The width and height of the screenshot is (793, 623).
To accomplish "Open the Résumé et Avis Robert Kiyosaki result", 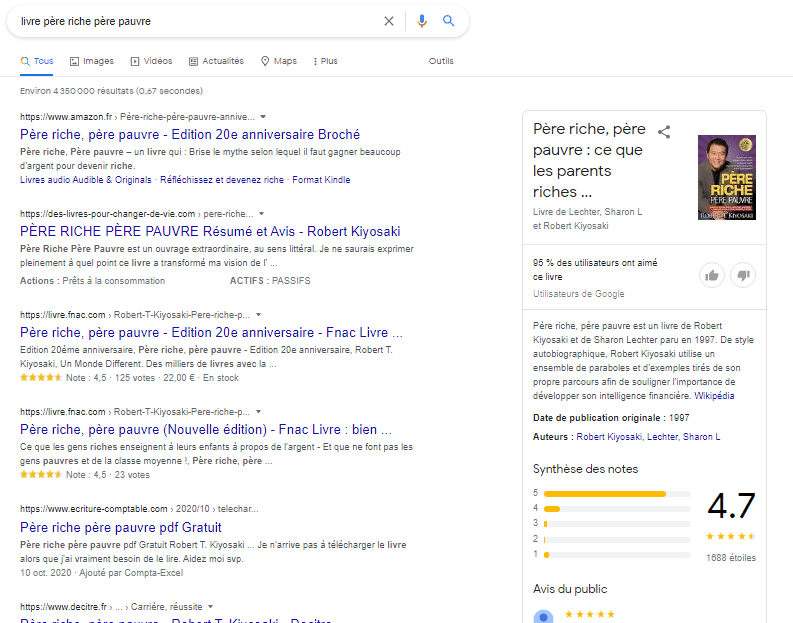I will click(210, 232).
